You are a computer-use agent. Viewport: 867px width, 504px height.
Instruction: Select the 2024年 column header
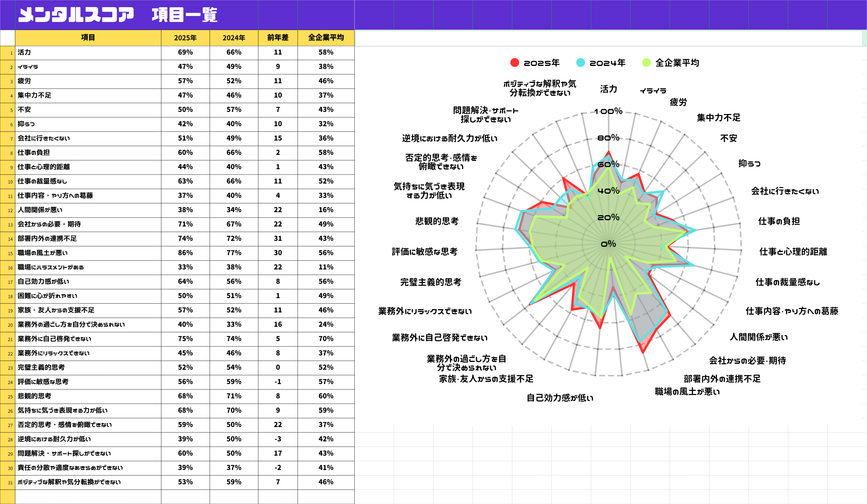234,38
